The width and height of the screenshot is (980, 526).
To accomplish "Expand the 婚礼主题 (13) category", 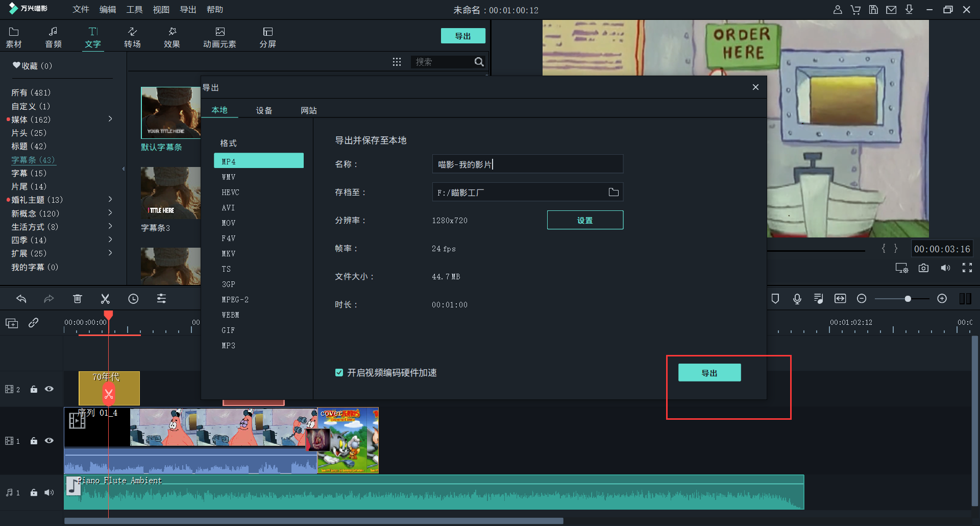I will (110, 199).
